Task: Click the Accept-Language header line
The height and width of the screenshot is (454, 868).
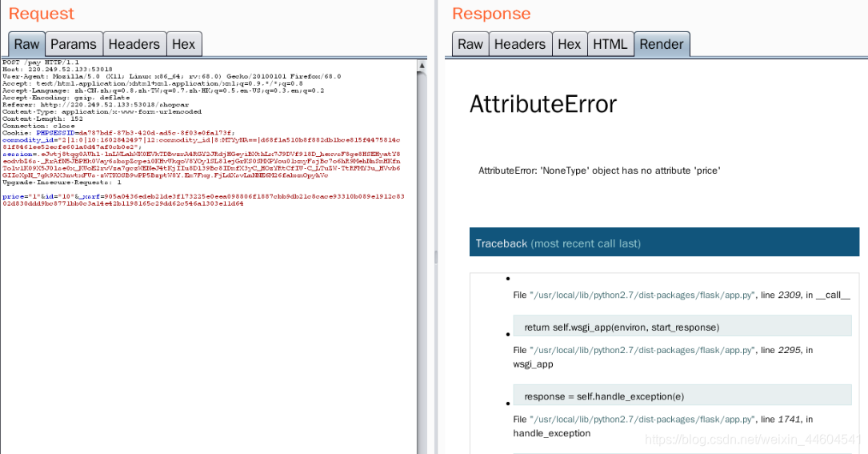Action: (163, 90)
